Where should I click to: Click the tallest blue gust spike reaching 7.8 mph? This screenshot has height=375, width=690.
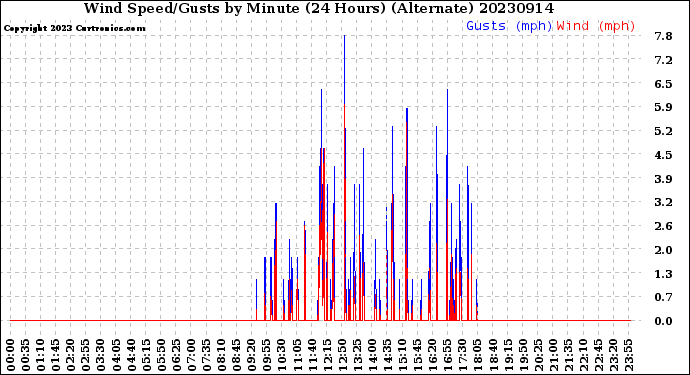tap(345, 70)
